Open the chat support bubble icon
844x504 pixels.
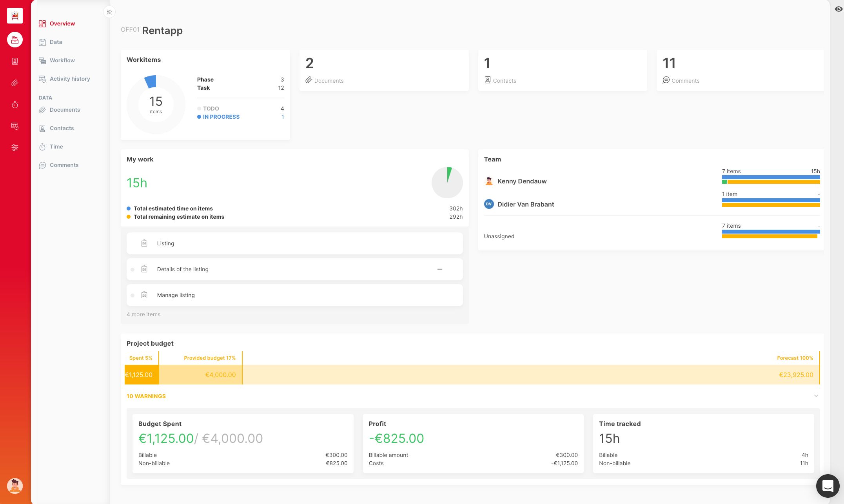click(x=828, y=486)
